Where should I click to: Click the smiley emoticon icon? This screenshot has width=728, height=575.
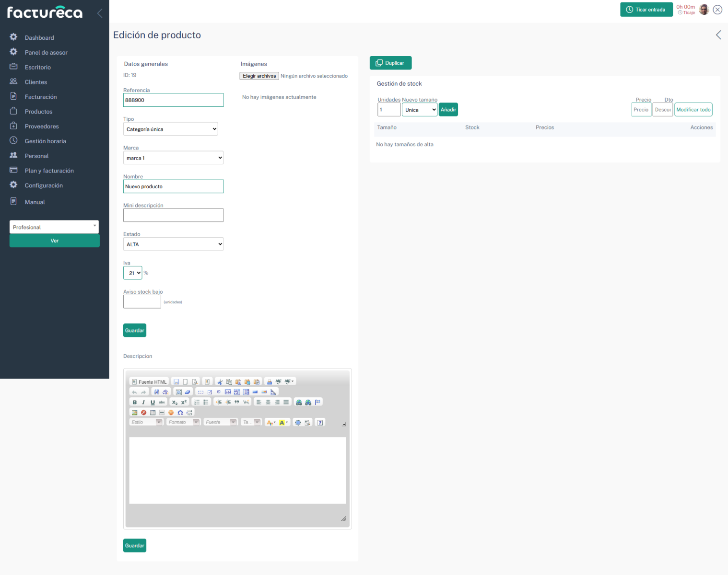coord(171,413)
